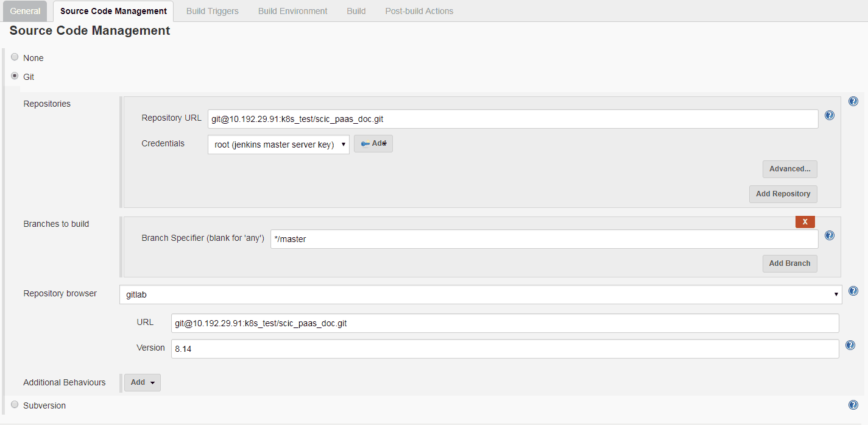Switch to General tab

pos(25,11)
